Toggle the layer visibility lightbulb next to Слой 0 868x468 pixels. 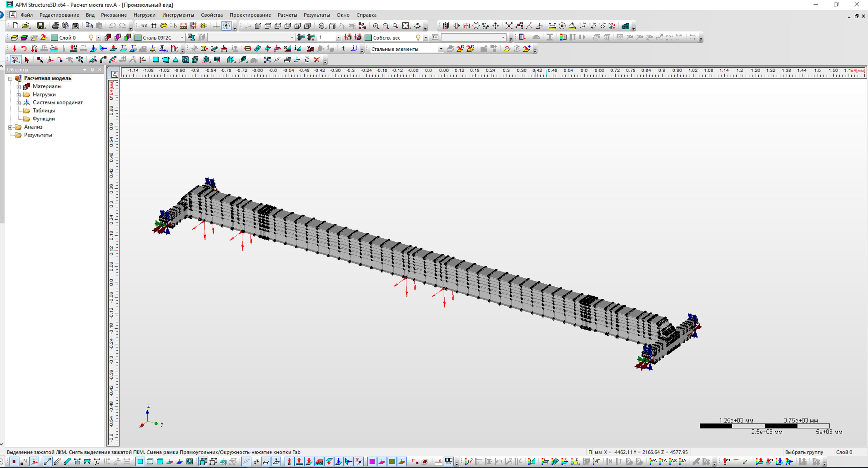coord(91,37)
